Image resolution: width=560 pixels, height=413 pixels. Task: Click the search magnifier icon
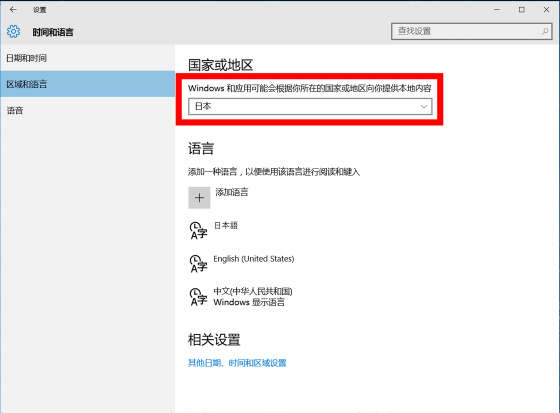click(x=545, y=31)
